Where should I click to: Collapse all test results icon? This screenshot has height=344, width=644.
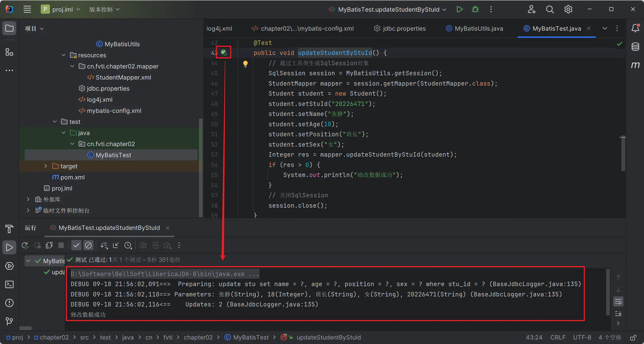(x=116, y=245)
